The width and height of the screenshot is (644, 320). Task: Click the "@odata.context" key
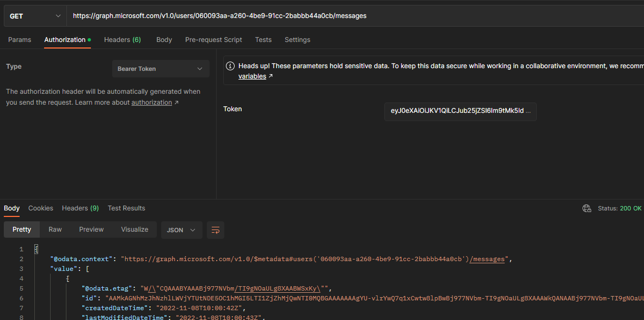point(82,259)
